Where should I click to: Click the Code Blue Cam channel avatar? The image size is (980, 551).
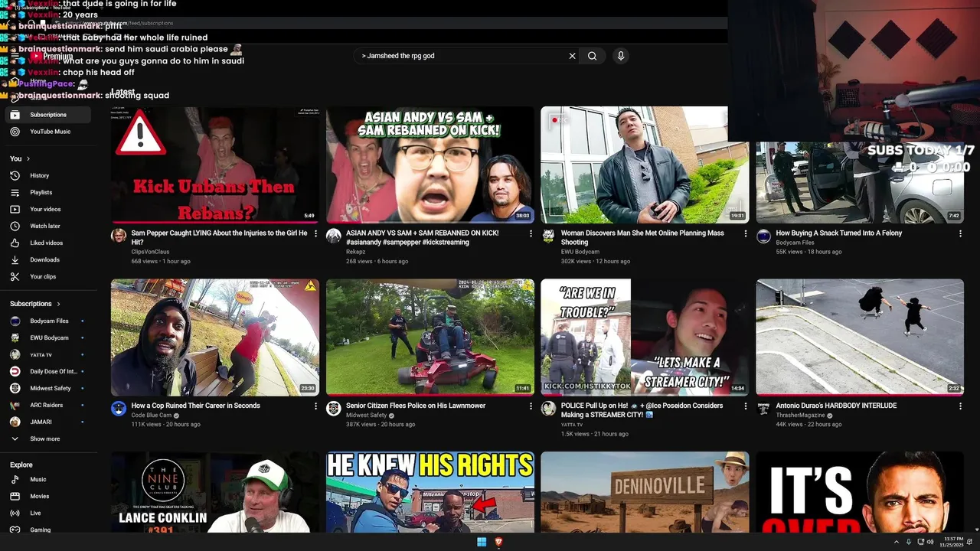click(x=119, y=409)
